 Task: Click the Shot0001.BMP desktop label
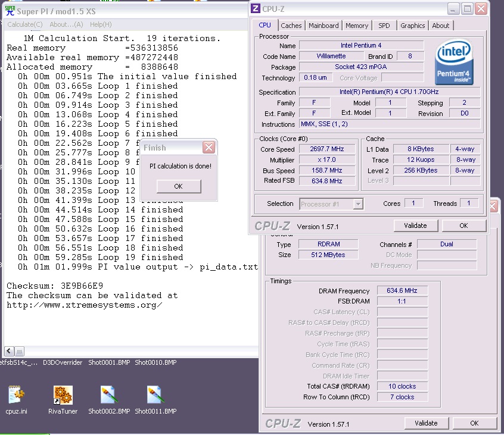coord(109,362)
